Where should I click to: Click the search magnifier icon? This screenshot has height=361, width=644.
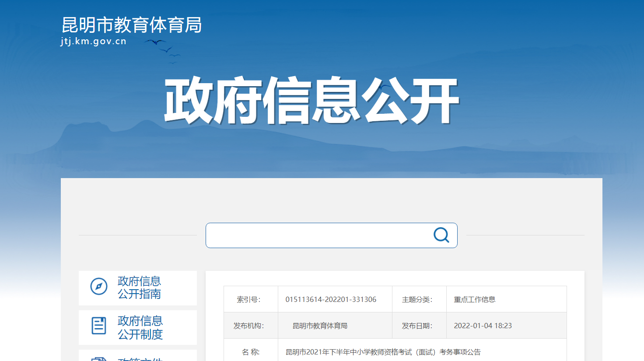[441, 235]
